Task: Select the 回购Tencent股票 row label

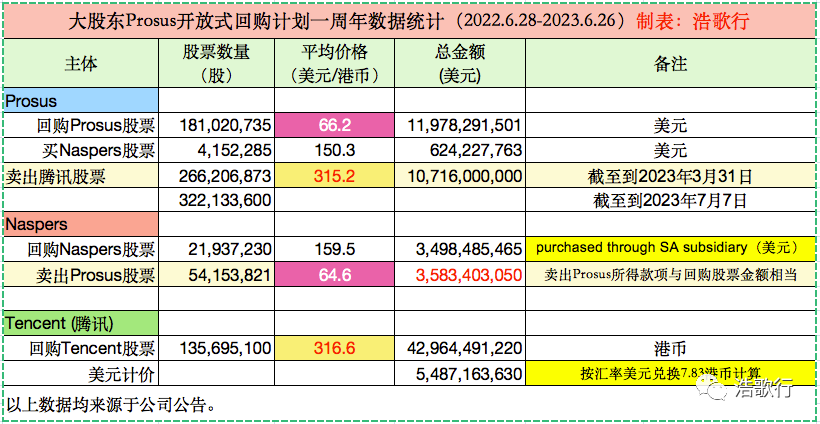Action: [81, 348]
